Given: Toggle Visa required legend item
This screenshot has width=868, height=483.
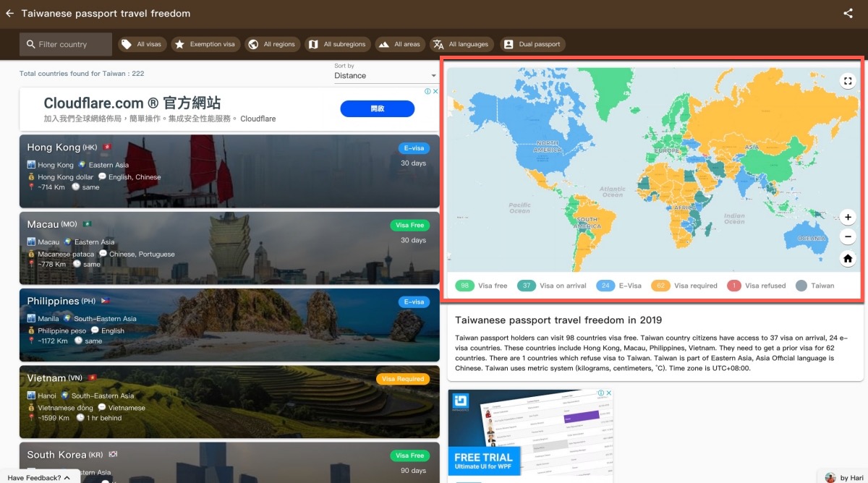Looking at the screenshot, I should tap(684, 286).
